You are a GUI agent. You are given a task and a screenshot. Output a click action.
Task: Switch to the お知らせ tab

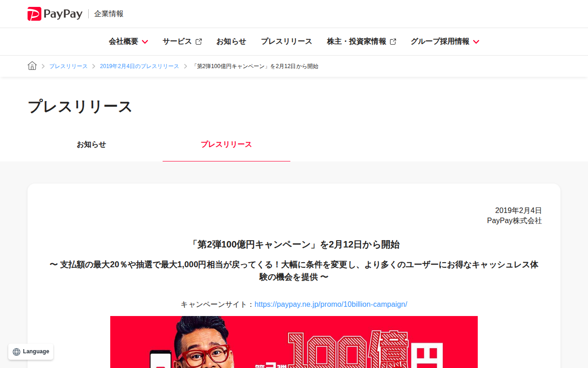point(91,144)
